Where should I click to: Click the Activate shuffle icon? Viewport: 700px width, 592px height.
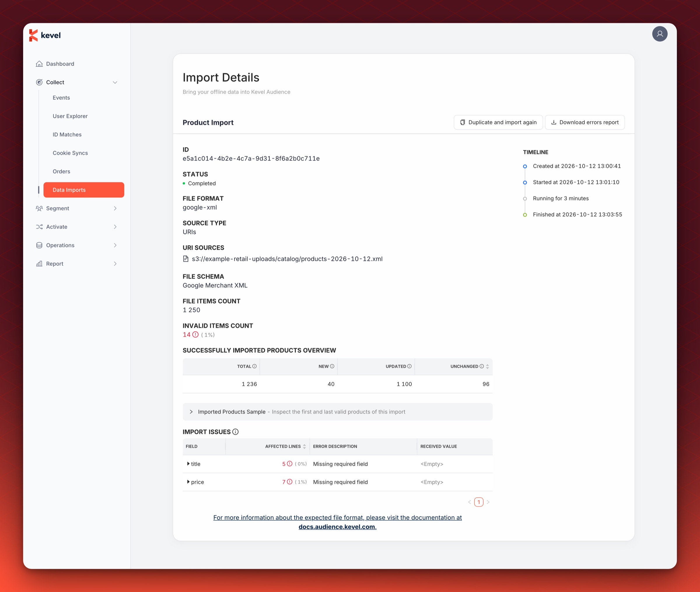click(39, 227)
